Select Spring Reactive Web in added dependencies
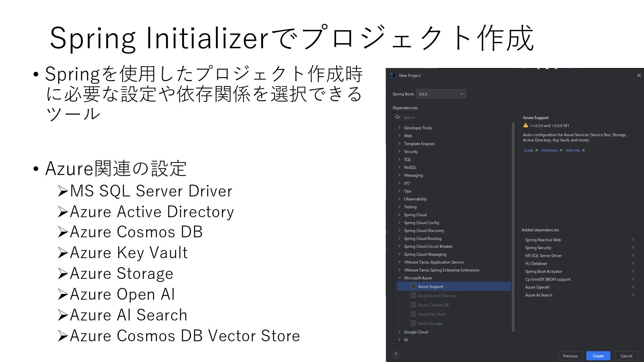The image size is (644, 362). [x=543, y=240]
